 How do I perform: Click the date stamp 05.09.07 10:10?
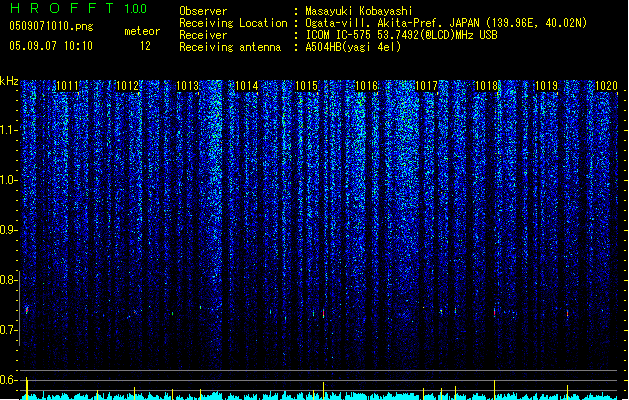click(x=51, y=46)
